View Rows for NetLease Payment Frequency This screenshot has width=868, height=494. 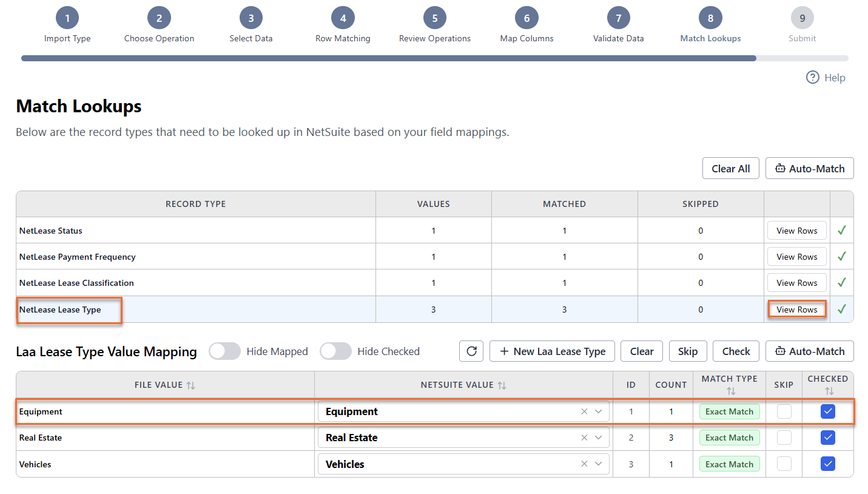coord(797,257)
